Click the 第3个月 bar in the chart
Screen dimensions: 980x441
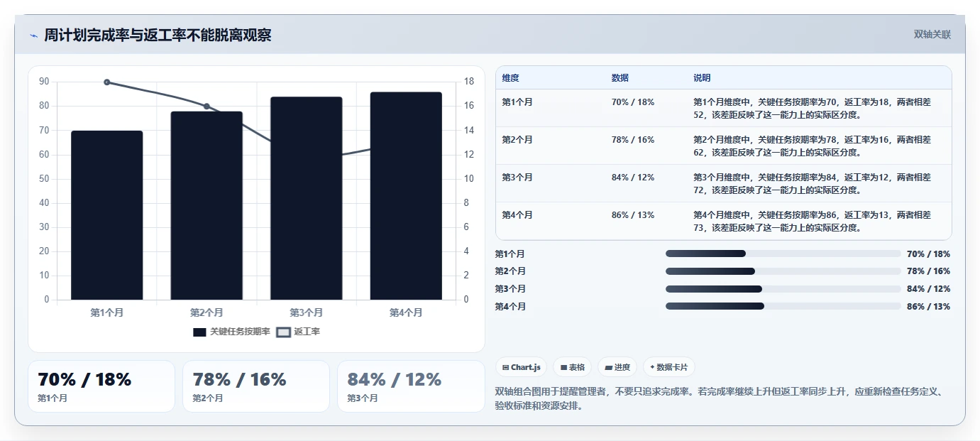[307, 198]
